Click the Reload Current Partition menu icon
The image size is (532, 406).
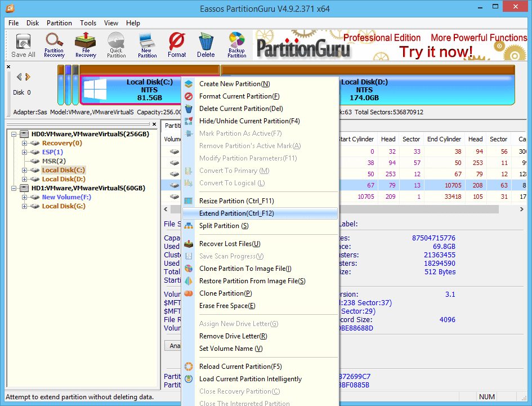tap(189, 367)
